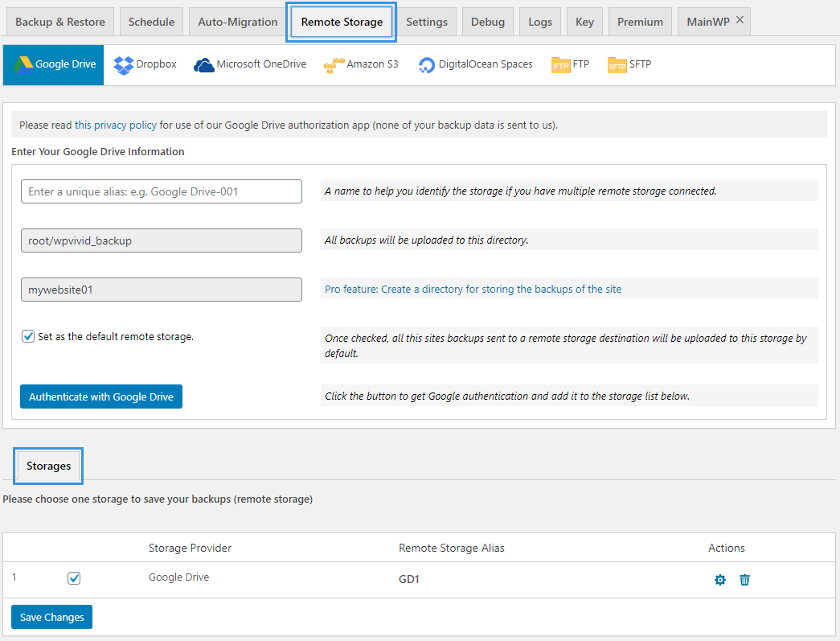Select the Dropbox storage provider
Screen dimensions: 840x641
click(x=145, y=65)
